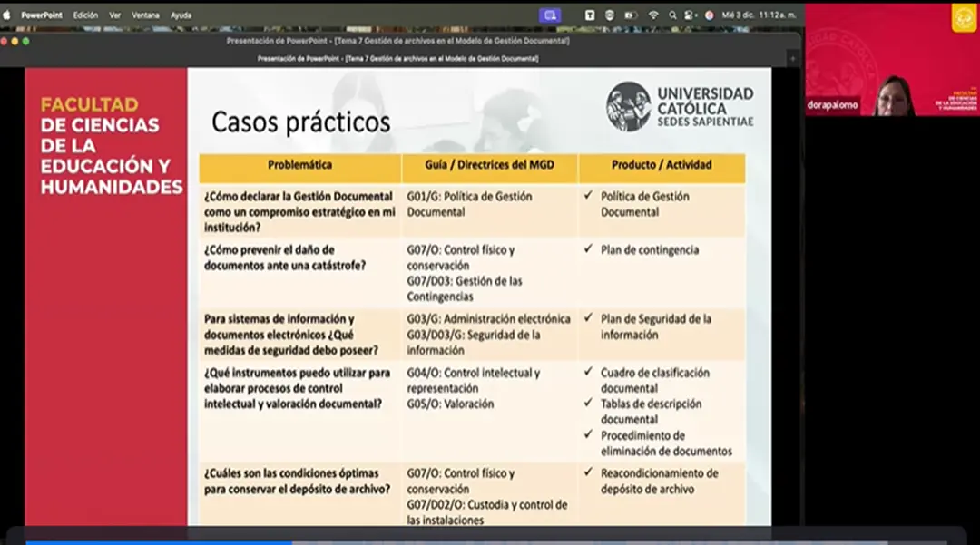980x545 pixels.
Task: Open Spotlight search magnifier icon
Action: tap(672, 15)
